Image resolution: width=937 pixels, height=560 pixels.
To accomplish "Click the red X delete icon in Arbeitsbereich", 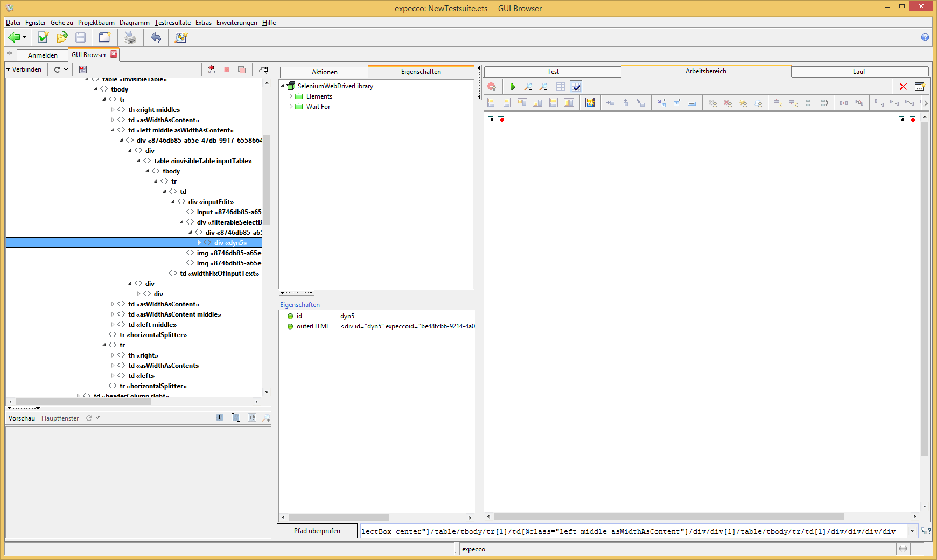I will [x=903, y=87].
